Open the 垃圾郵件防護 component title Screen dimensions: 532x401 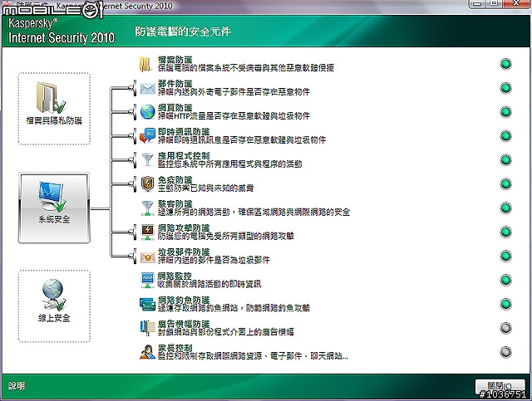[x=184, y=252]
